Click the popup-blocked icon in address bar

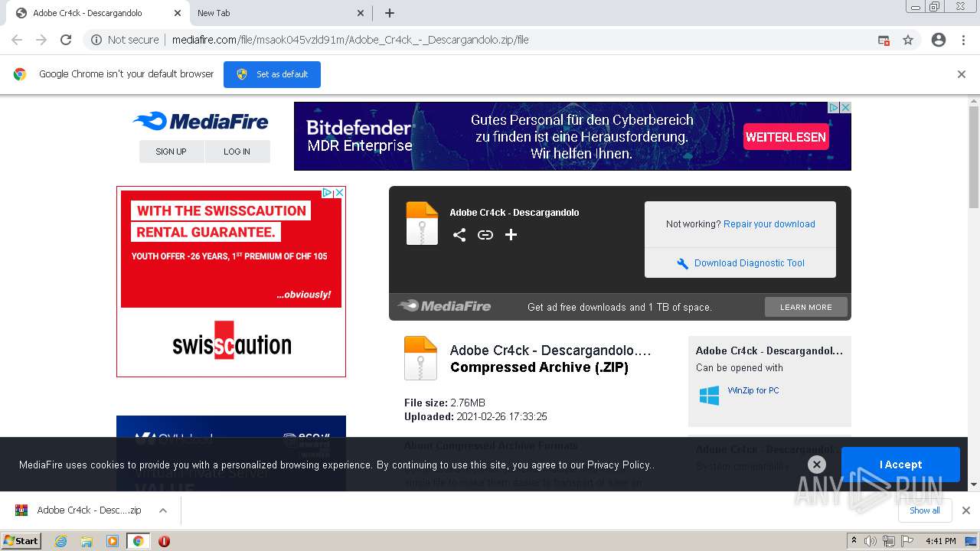point(884,40)
